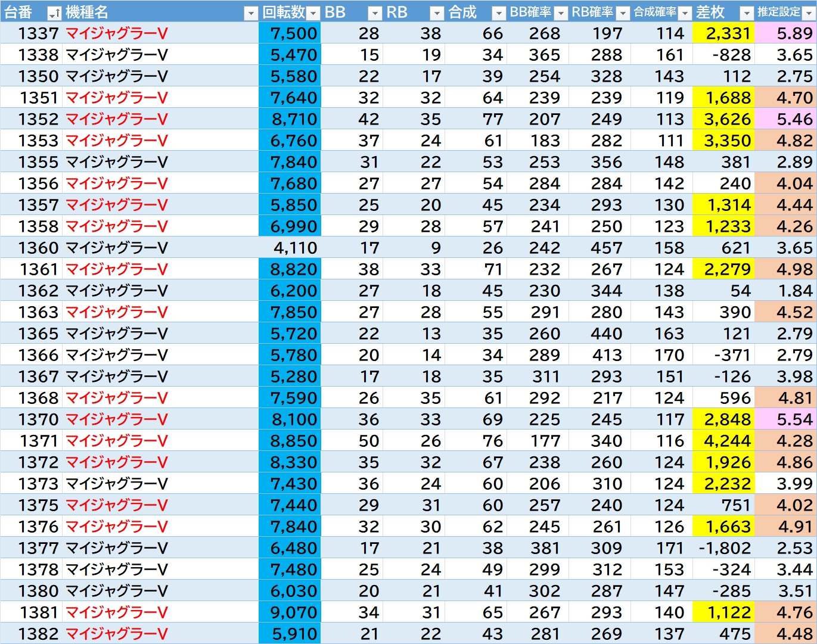The width and height of the screenshot is (817, 644).
Task: Select the 台番 cell 1375
Action: 31,505
